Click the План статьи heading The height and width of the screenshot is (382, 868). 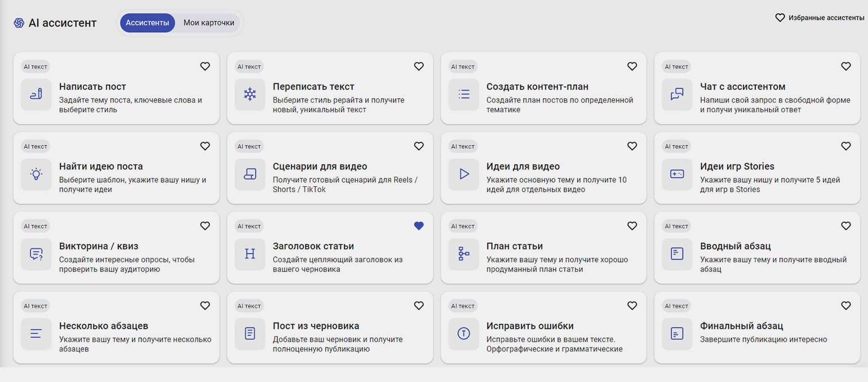click(515, 246)
